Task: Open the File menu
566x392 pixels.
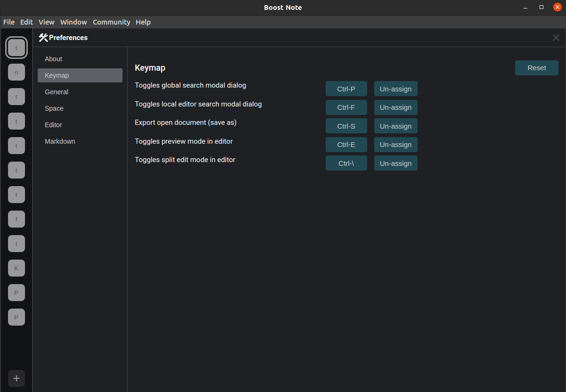Action: pos(9,22)
